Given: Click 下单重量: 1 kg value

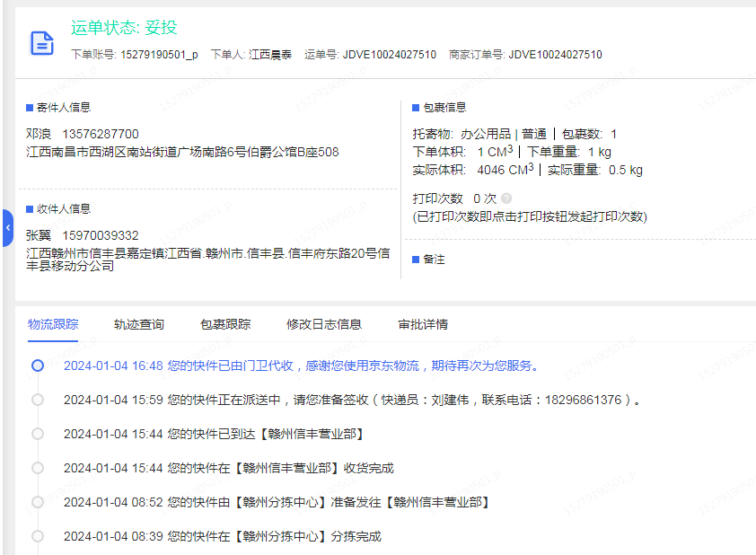Looking at the screenshot, I should [x=569, y=153].
